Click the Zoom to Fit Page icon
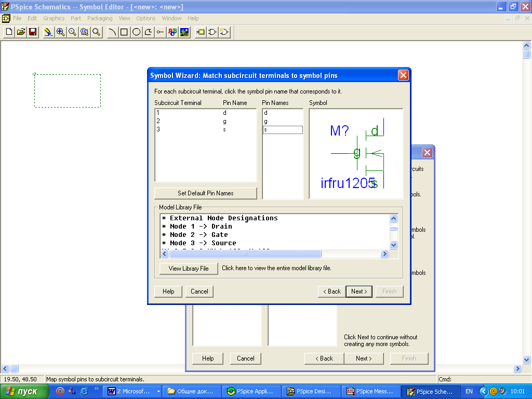 tap(97, 32)
